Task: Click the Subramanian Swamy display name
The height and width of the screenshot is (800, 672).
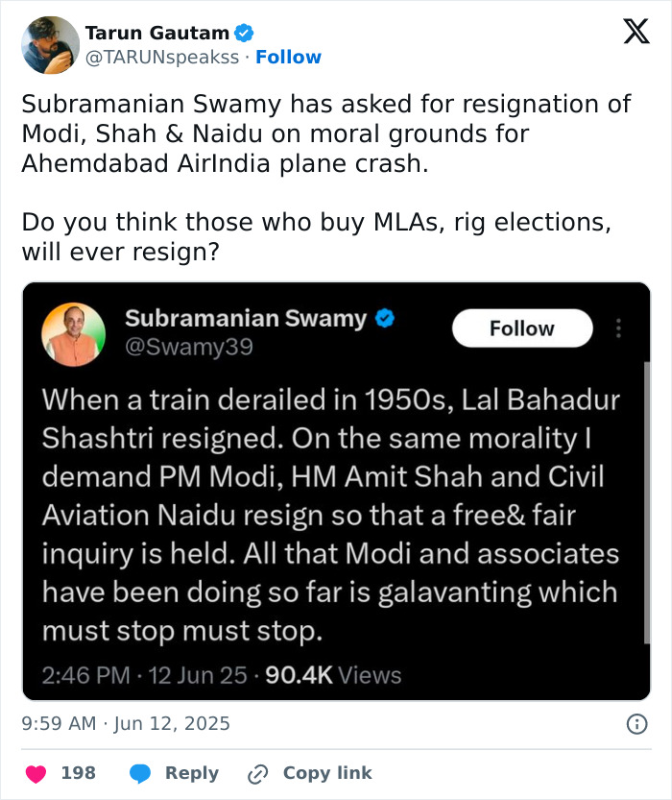Action: [x=246, y=318]
